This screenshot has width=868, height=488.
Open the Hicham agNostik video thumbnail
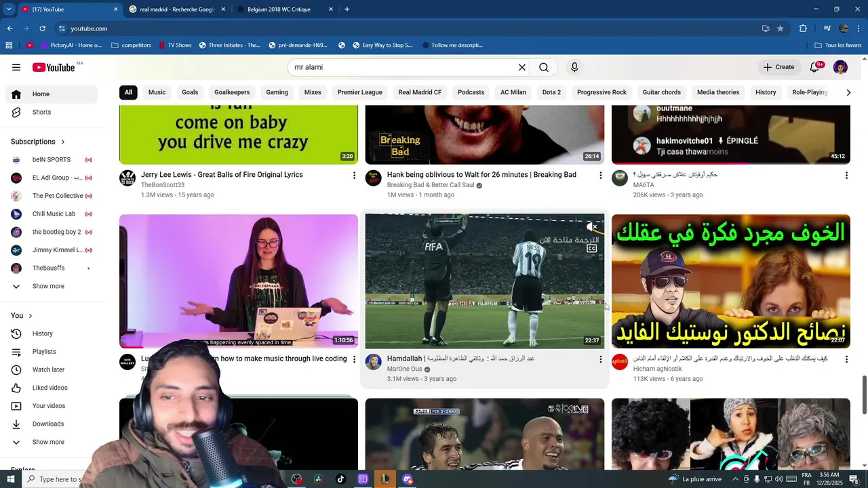pyautogui.click(x=731, y=281)
